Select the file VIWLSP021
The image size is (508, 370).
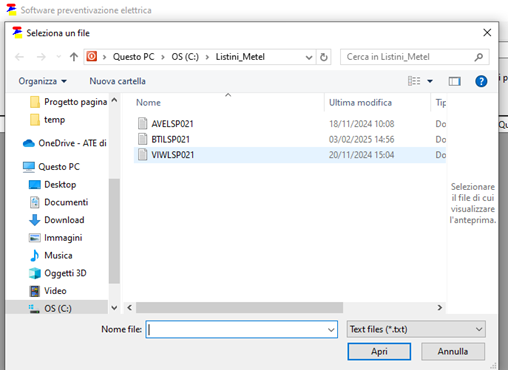pos(172,155)
